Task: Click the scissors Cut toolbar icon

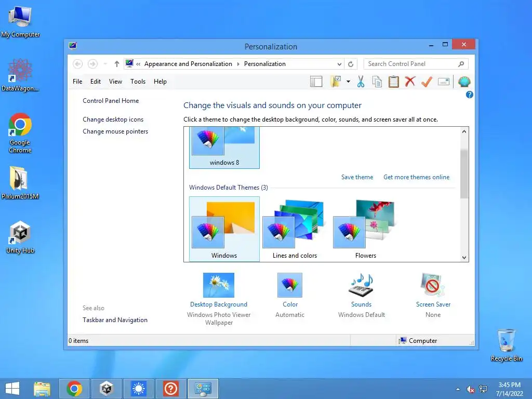Action: click(x=361, y=82)
